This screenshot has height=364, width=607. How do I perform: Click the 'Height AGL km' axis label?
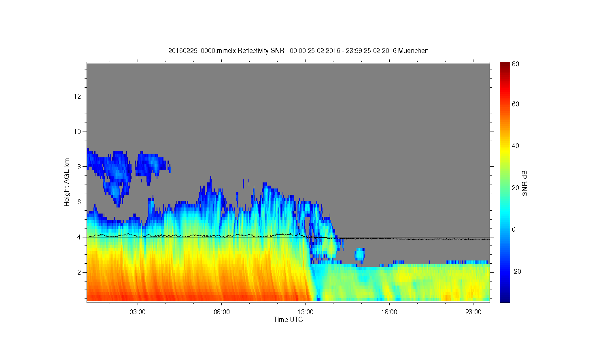[67, 182]
